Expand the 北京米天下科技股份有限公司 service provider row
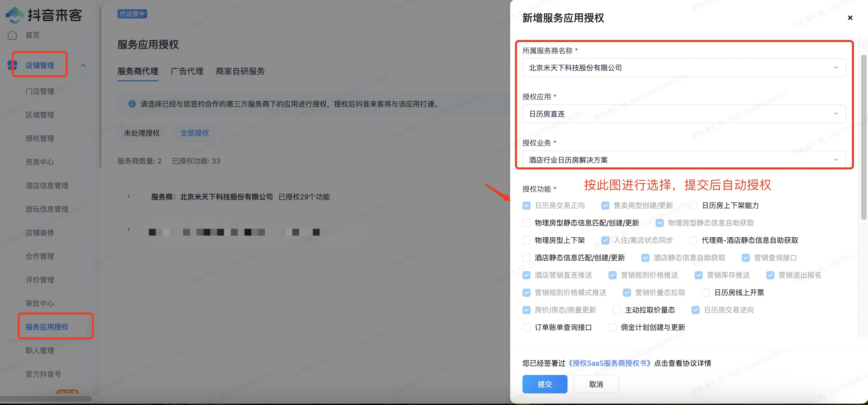Screen dimensions: 868x405 (129, 196)
